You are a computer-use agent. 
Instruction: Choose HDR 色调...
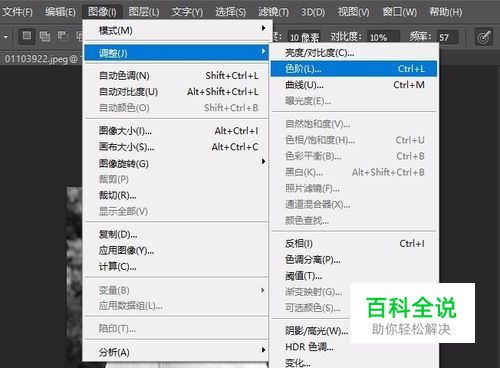(309, 347)
